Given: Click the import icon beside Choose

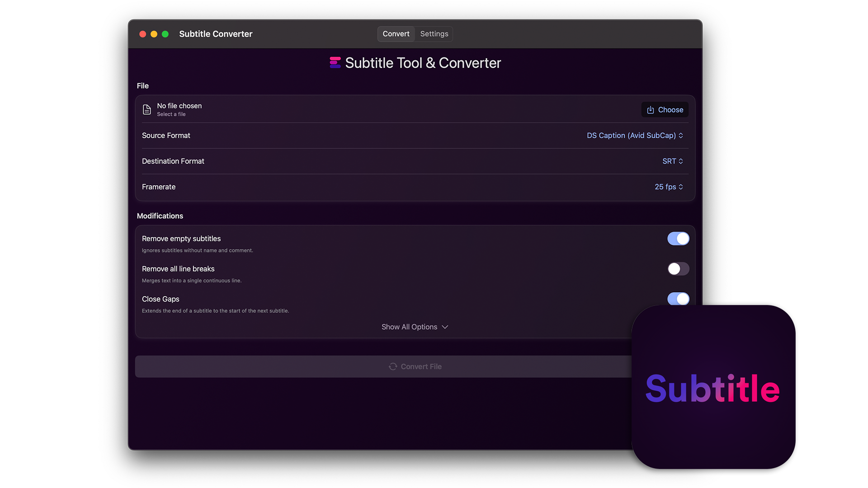Looking at the screenshot, I should [651, 110].
